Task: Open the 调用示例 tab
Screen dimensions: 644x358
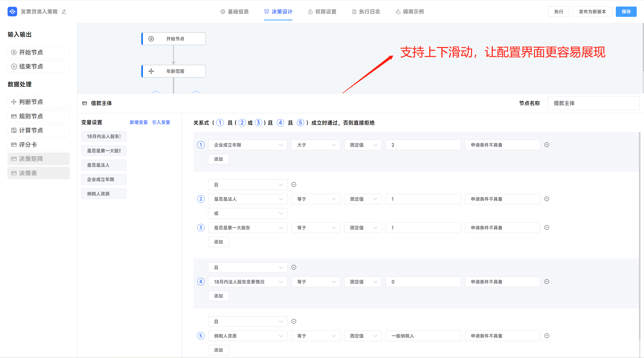Action: [410, 12]
